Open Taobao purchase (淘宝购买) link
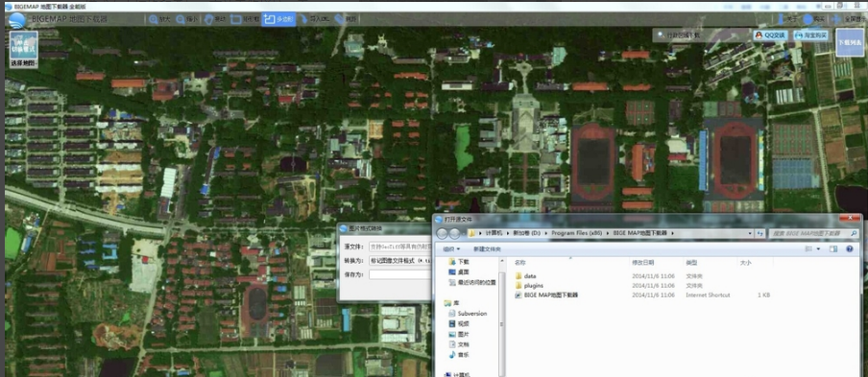The width and height of the screenshot is (868, 377). pyautogui.click(x=810, y=35)
